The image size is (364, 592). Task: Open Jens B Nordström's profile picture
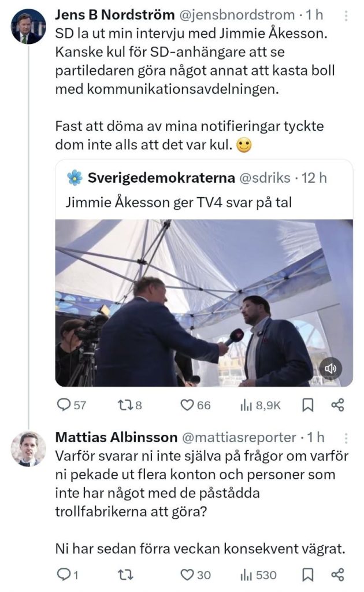click(x=28, y=27)
